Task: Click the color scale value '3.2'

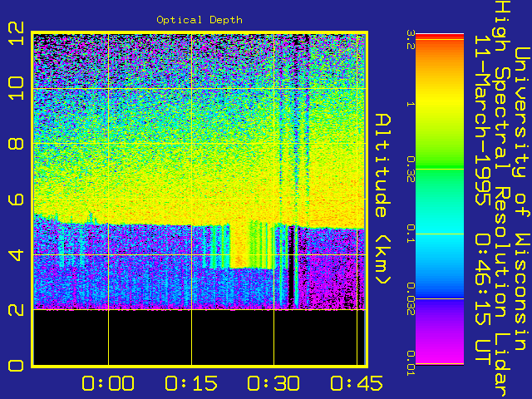Action: point(411,40)
